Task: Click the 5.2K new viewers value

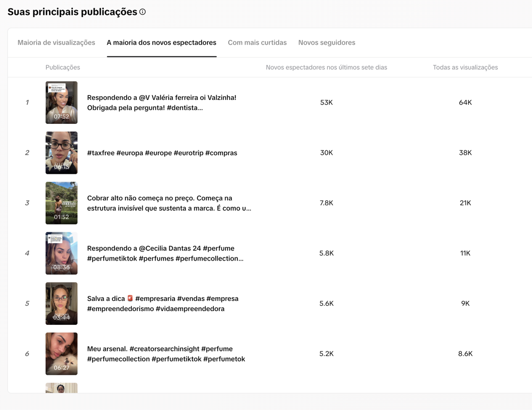Action: pyautogui.click(x=327, y=354)
